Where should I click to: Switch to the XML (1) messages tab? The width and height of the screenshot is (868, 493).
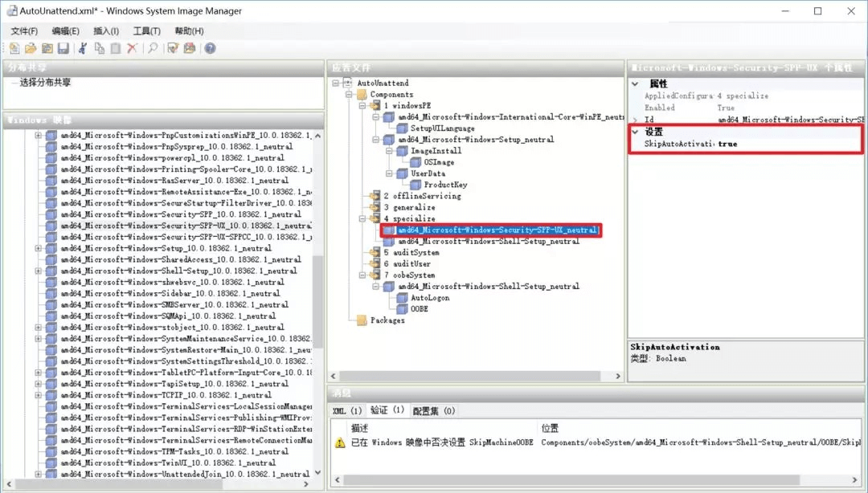347,411
